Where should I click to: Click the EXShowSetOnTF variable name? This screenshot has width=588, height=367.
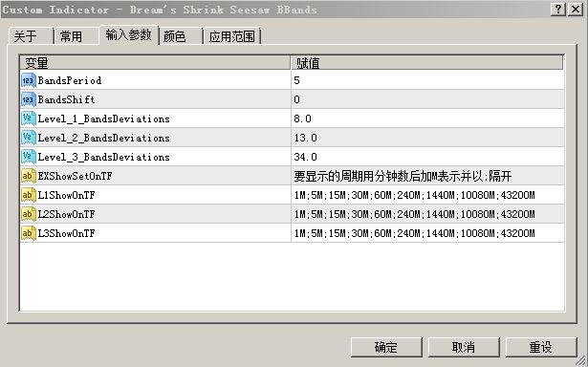[x=75, y=176]
